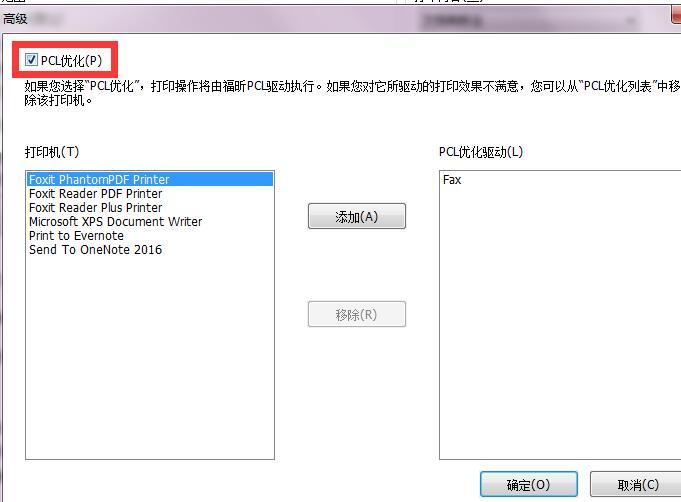Click empty space inside PCL优化驱动 listbox

point(560,321)
